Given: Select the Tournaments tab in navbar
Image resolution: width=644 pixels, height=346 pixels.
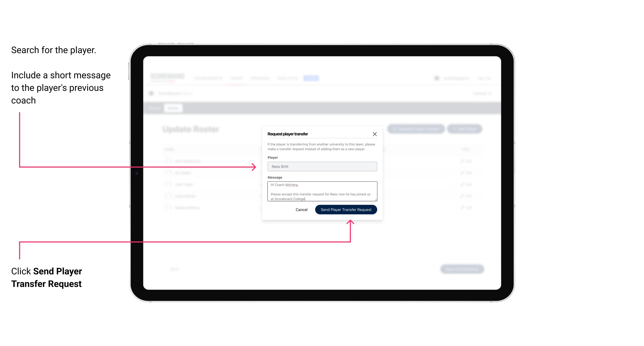Looking at the screenshot, I should pos(207,78).
